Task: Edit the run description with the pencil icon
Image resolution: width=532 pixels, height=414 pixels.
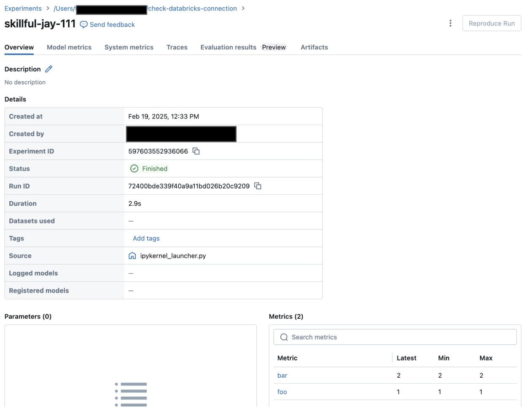Action: click(x=48, y=69)
